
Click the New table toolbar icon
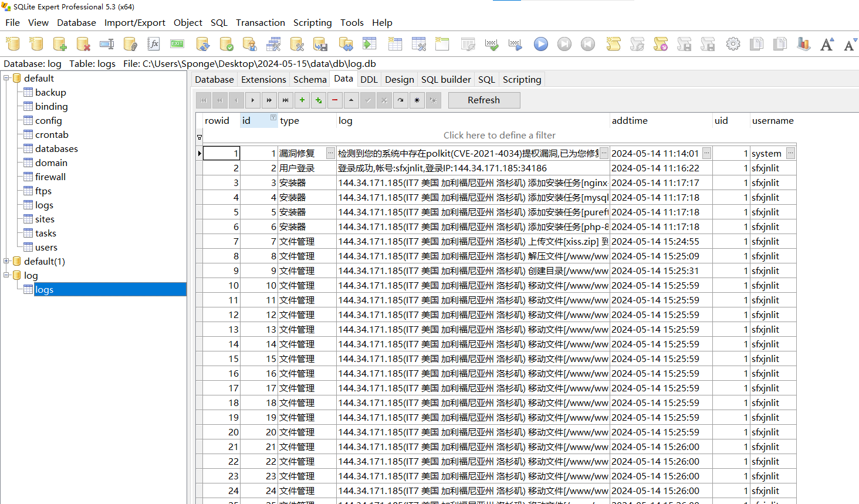[x=395, y=44]
